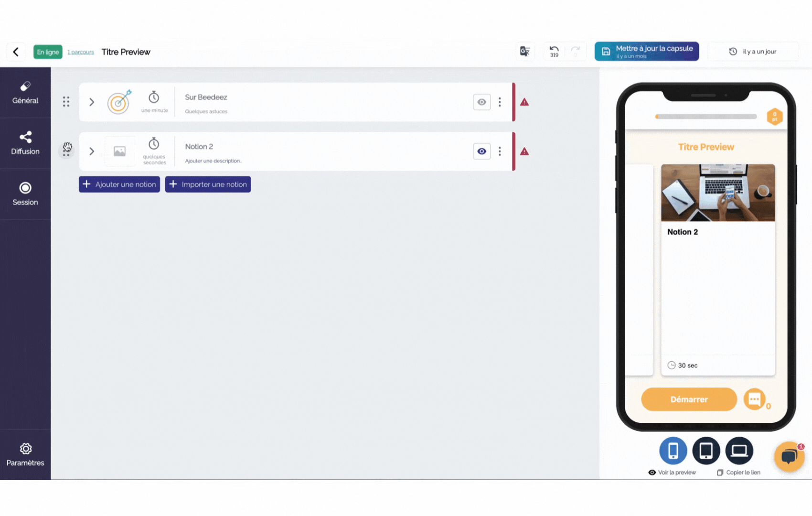Image resolution: width=812 pixels, height=516 pixels.
Task: Switch to laptop preview icon
Action: (739, 451)
